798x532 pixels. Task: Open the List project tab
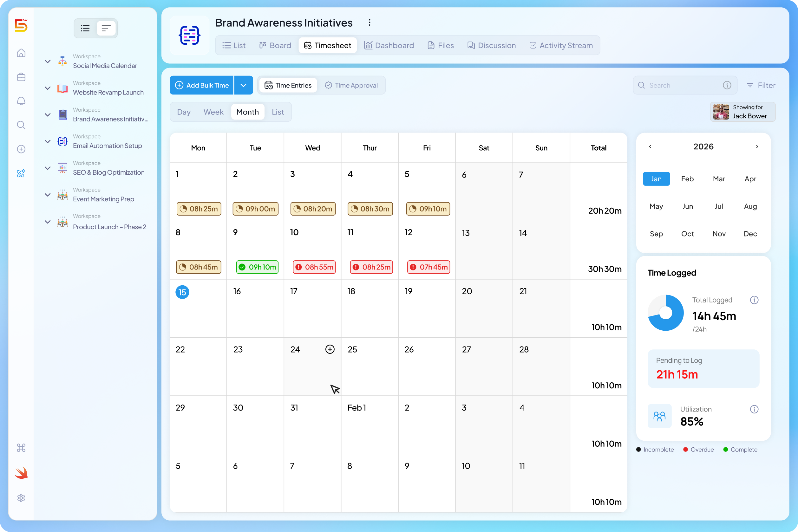click(233, 45)
